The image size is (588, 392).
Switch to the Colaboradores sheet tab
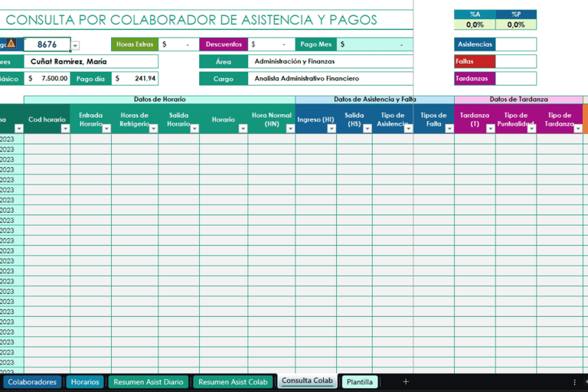32,382
